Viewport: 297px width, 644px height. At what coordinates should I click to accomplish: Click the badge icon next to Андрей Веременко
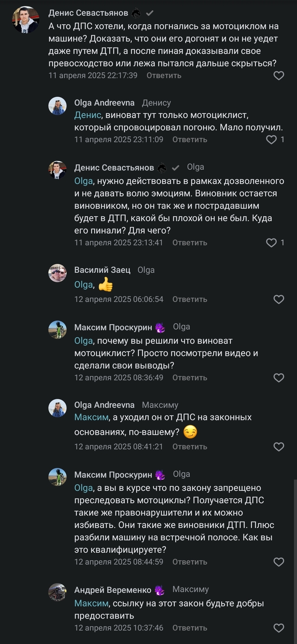coord(160,590)
